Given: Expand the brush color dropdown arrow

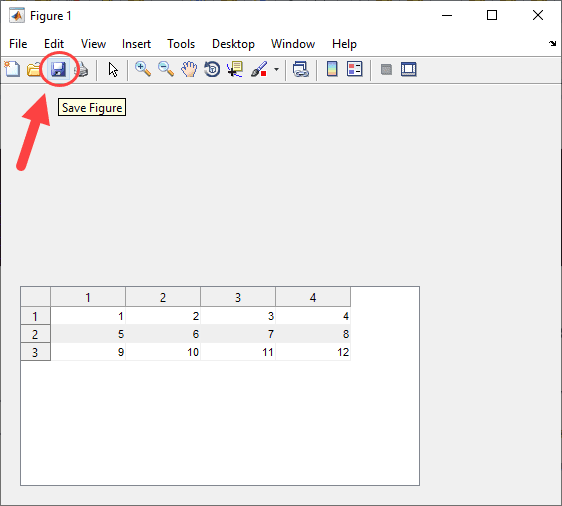Looking at the screenshot, I should 276,69.
